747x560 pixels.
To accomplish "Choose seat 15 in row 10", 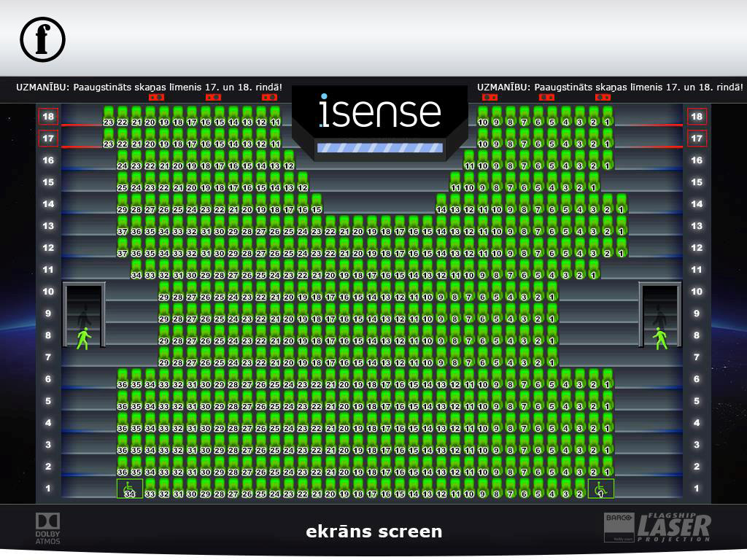I will click(x=358, y=293).
